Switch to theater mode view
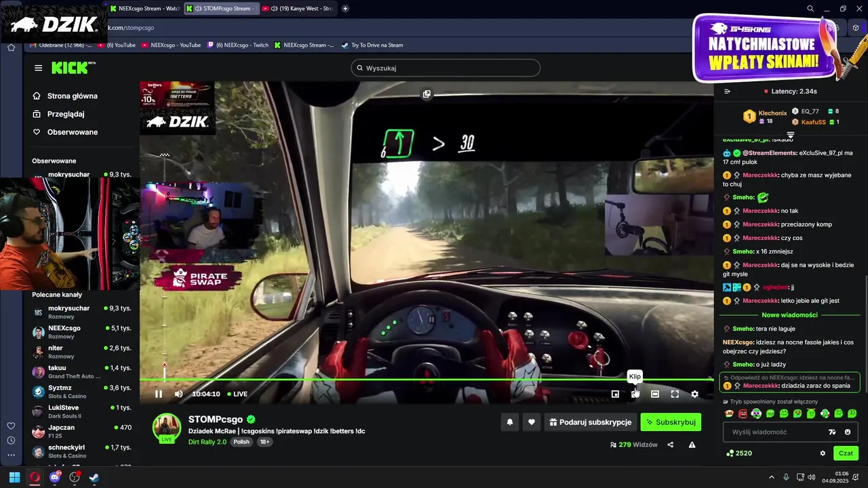The width and height of the screenshot is (868, 488). pos(655,394)
